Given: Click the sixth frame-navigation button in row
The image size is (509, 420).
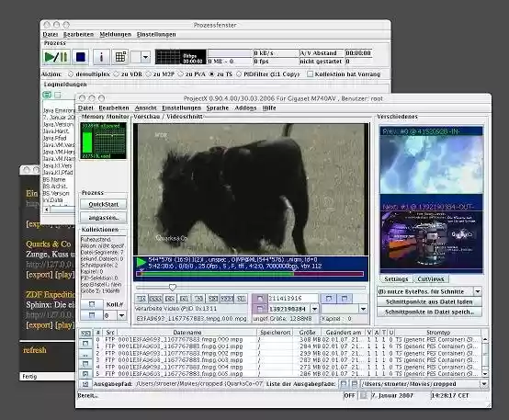Looking at the screenshot, I should (212, 298).
